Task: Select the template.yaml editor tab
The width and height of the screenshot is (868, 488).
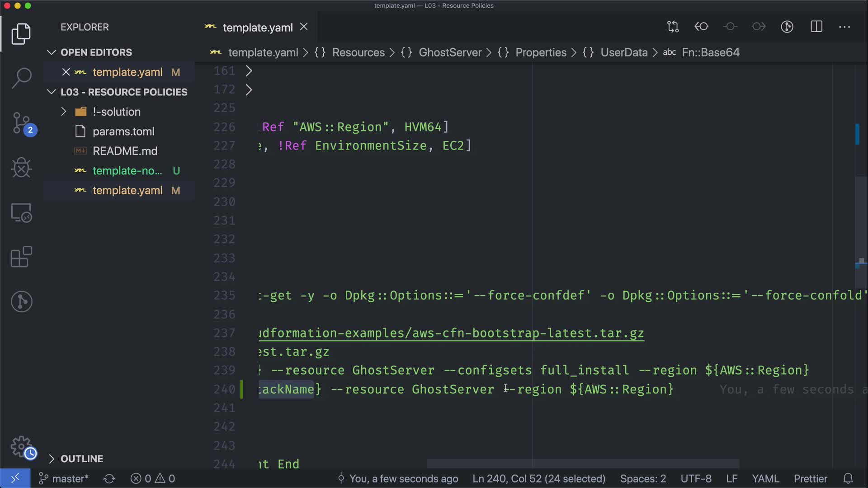Action: tap(257, 28)
